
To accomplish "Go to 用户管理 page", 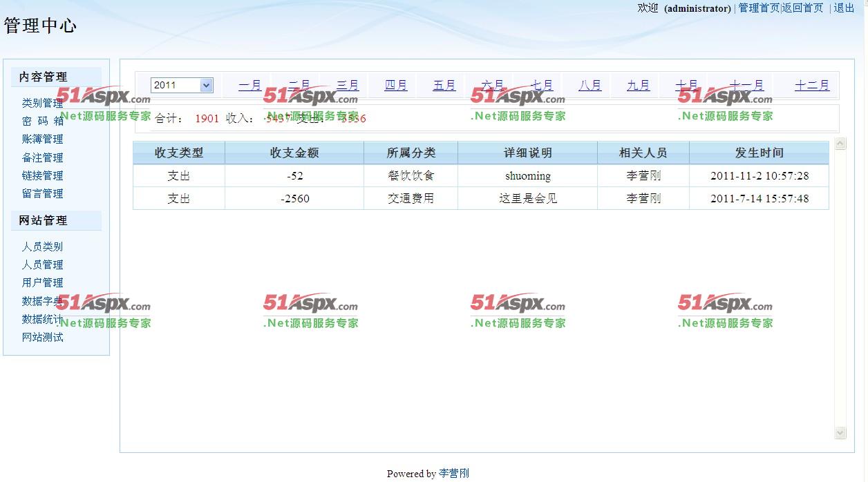I will click(42, 282).
